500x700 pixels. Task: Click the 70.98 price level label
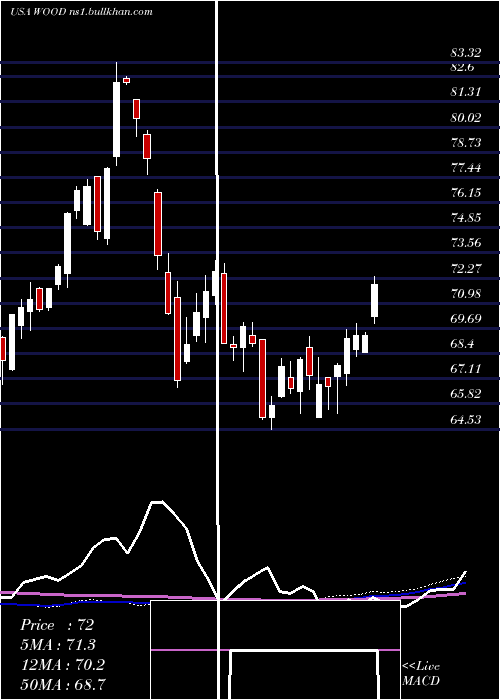click(466, 294)
